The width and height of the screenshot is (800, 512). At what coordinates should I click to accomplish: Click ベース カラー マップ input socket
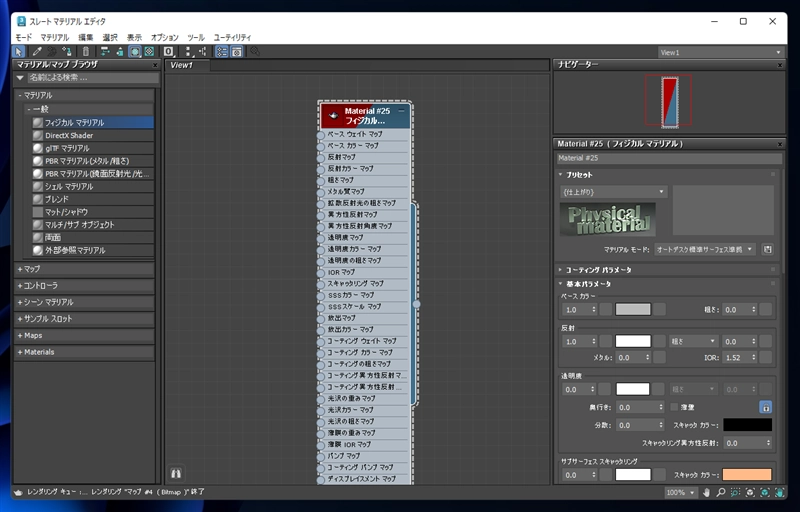click(x=321, y=146)
